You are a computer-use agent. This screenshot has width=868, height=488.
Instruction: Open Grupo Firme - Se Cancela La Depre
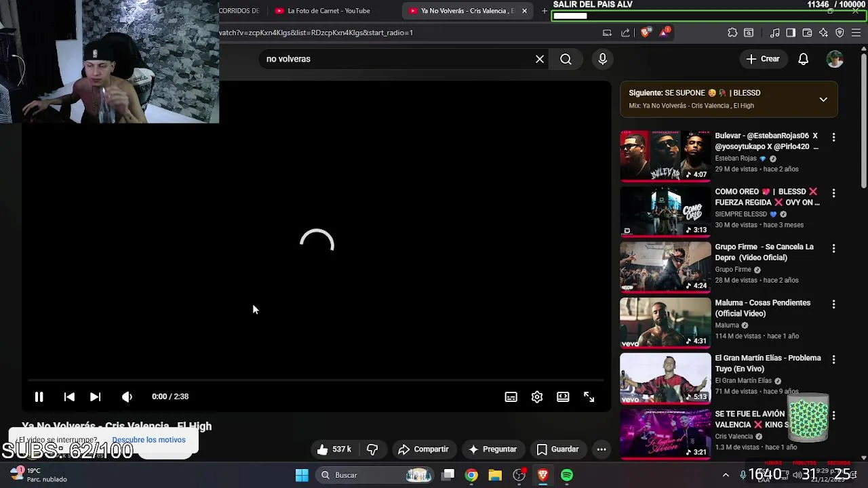[x=764, y=252]
